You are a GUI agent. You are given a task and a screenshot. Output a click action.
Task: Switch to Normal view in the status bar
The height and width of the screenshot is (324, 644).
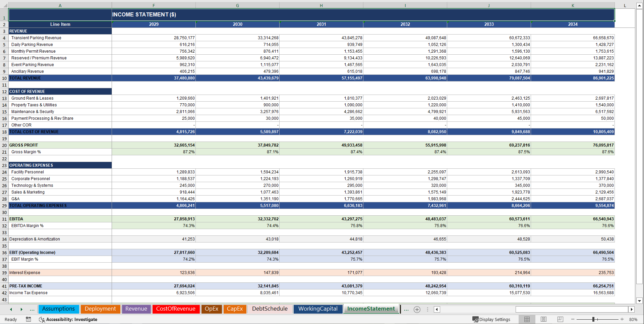tap(527, 319)
